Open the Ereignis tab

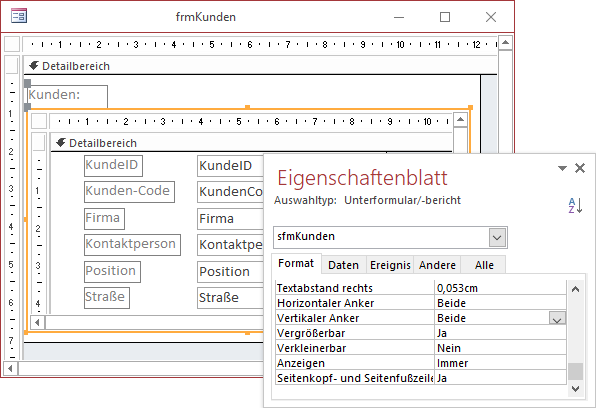click(x=390, y=265)
